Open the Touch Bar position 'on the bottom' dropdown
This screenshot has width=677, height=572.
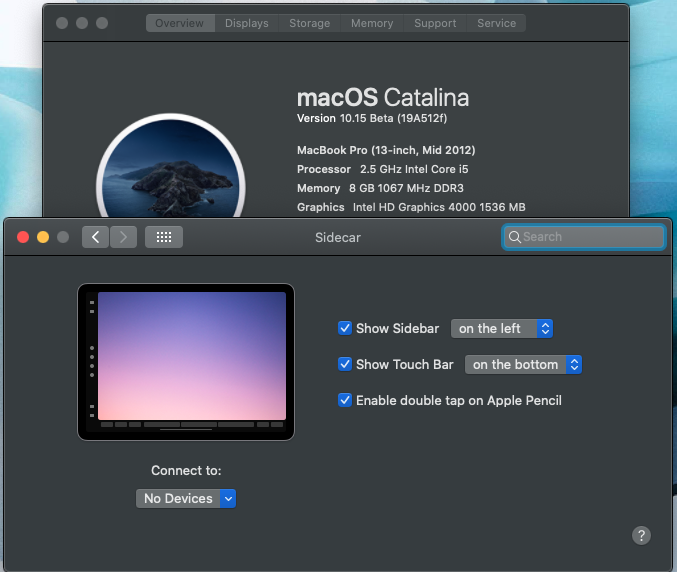[523, 364]
